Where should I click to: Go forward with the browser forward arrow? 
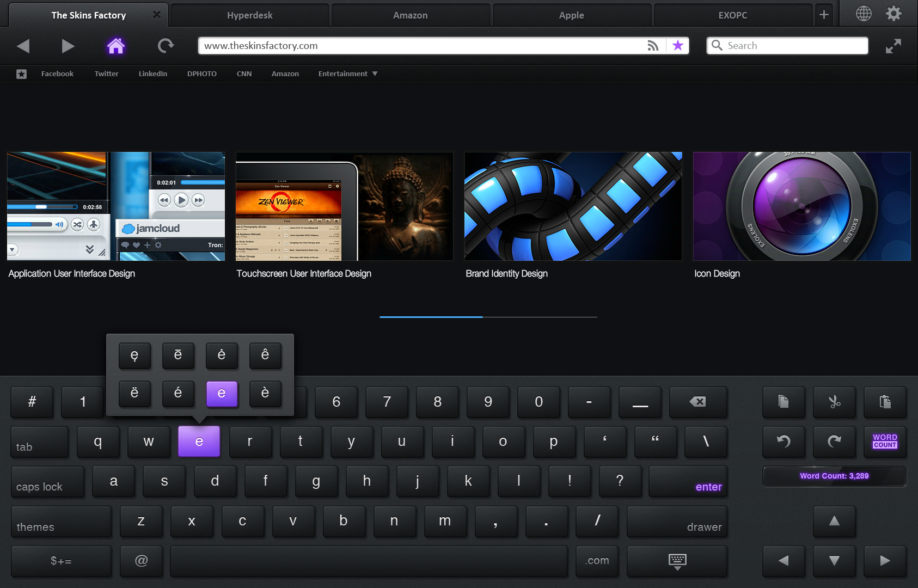click(x=68, y=46)
